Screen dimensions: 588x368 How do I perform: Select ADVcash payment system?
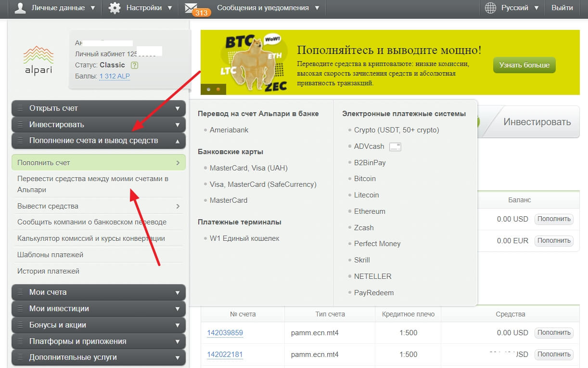(x=369, y=146)
